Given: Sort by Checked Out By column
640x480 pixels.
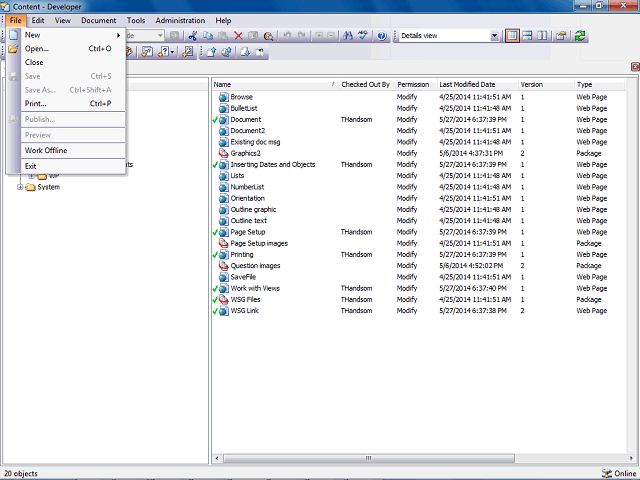Looking at the screenshot, I should click(367, 84).
